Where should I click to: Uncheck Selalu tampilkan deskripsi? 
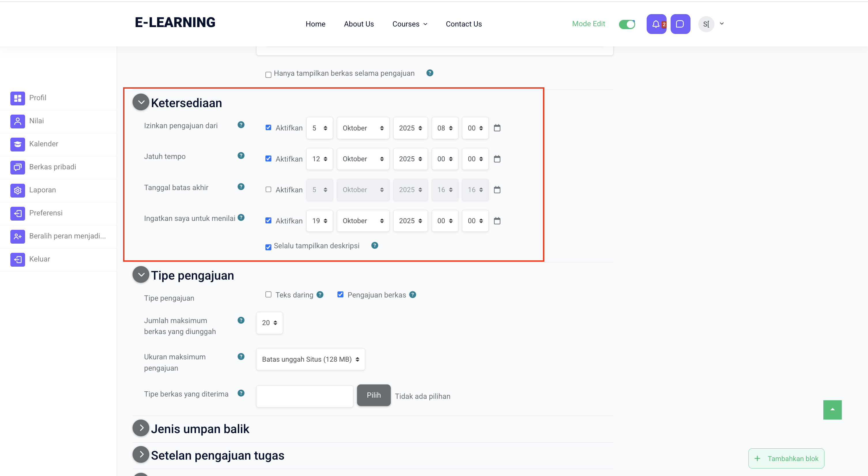tap(268, 247)
